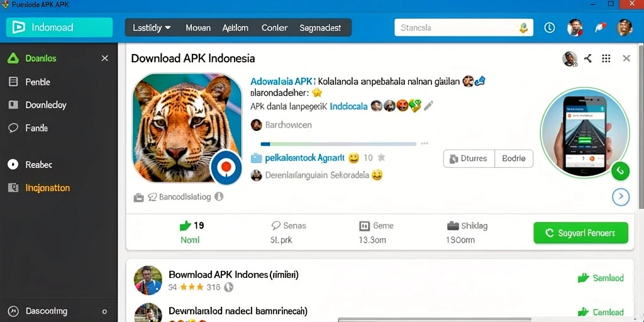The image size is (644, 322).
Task: Open the pelkaieentock Agnarit link
Action: coord(305,158)
